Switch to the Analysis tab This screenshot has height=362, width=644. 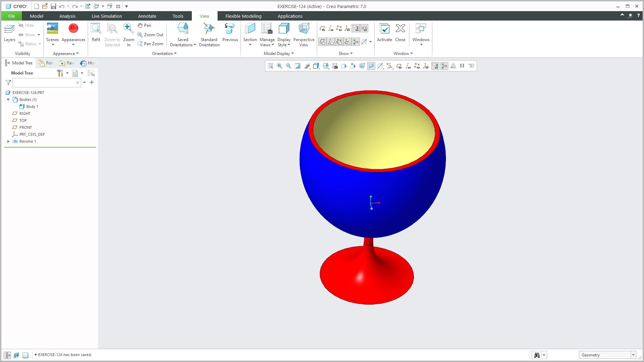coord(68,16)
